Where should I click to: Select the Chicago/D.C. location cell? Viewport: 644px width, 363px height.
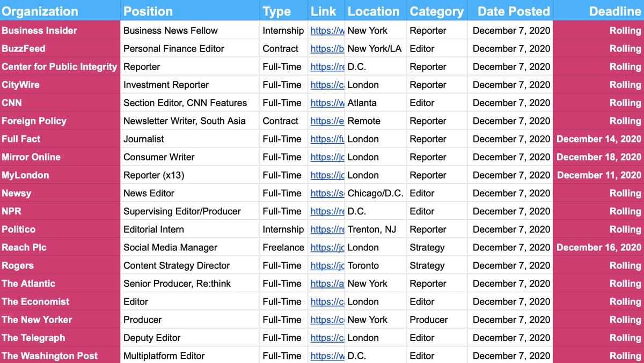click(x=375, y=193)
